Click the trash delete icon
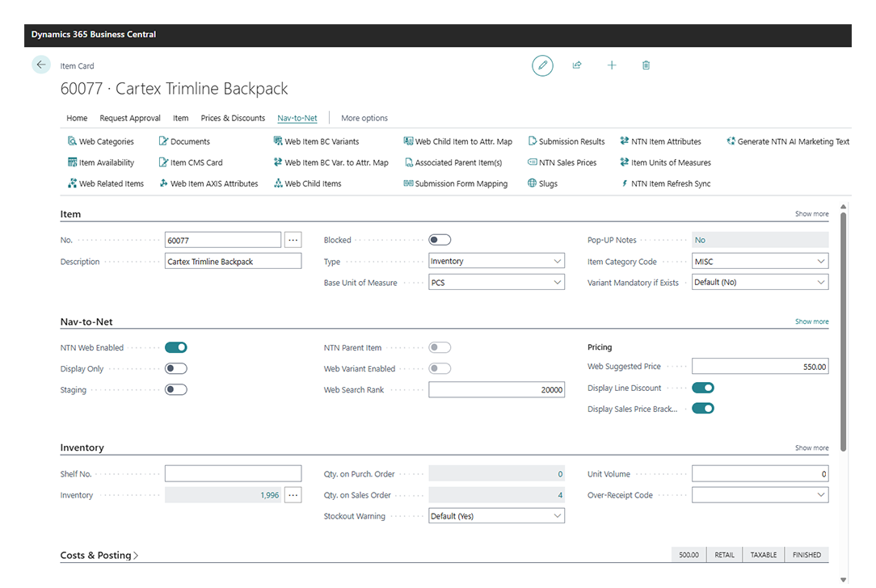Image resolution: width=876 pixels, height=588 pixels. 646,65
